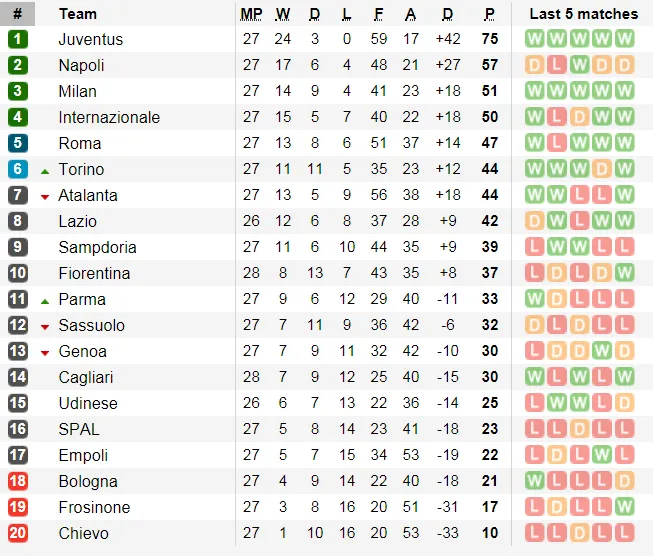
Task: Click the Team column header
Action: 78,14
